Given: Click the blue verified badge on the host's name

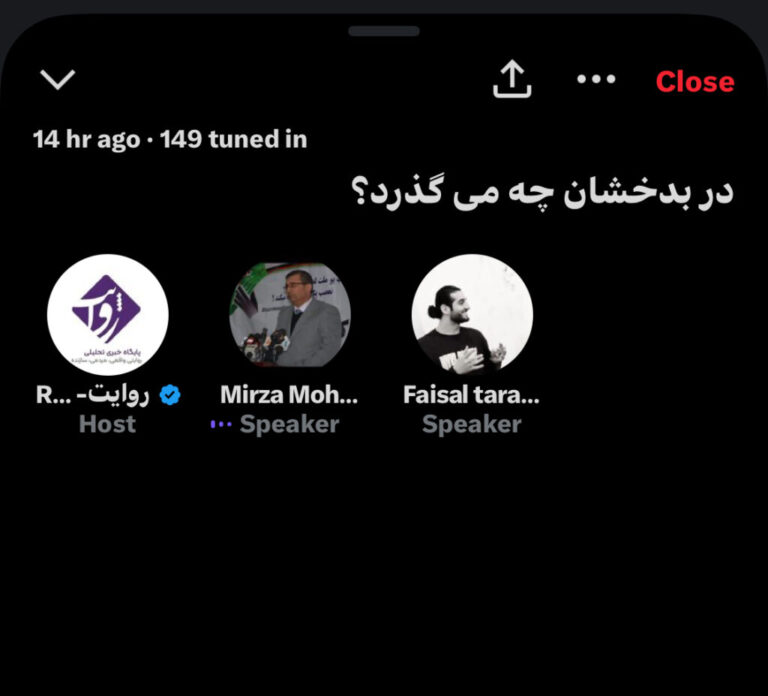Looking at the screenshot, I should [x=170, y=395].
